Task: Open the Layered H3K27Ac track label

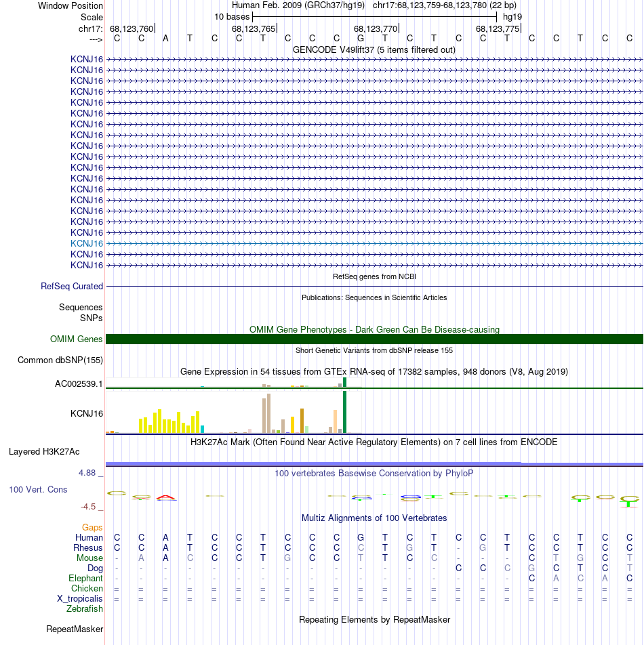Action: tap(44, 452)
